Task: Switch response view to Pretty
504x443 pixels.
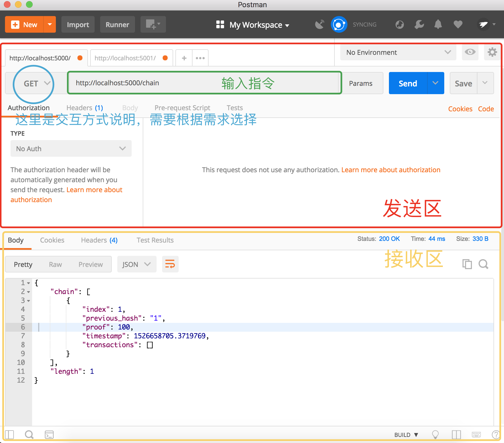Action: point(23,264)
